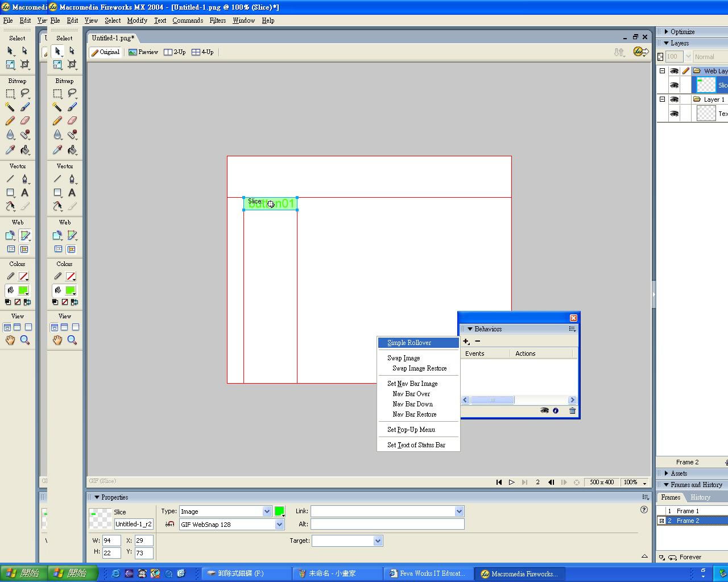The height and width of the screenshot is (582, 728).
Task: Open the Quick Export button in the document toolbar
Action: pos(641,52)
